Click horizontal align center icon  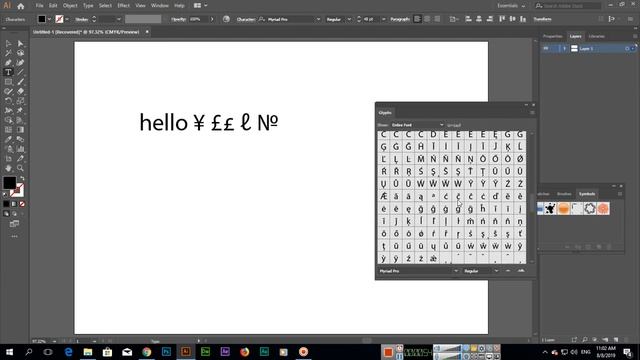coord(479,19)
